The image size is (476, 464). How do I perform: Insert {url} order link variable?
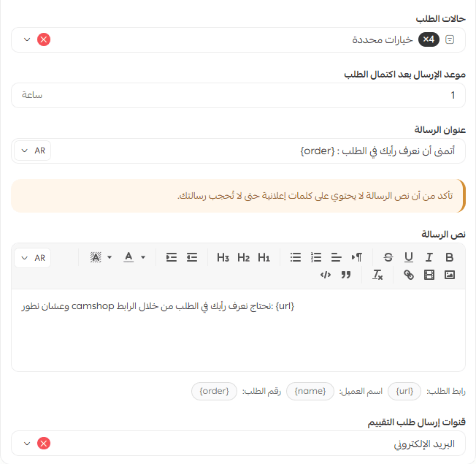pyautogui.click(x=404, y=391)
